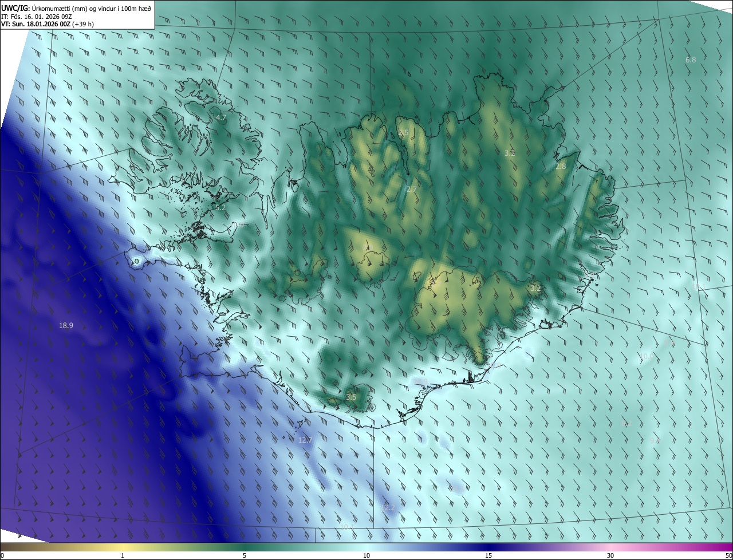The width and height of the screenshot is (733, 560).
Task: Click the yellow section of the color scale
Action: click(123, 548)
